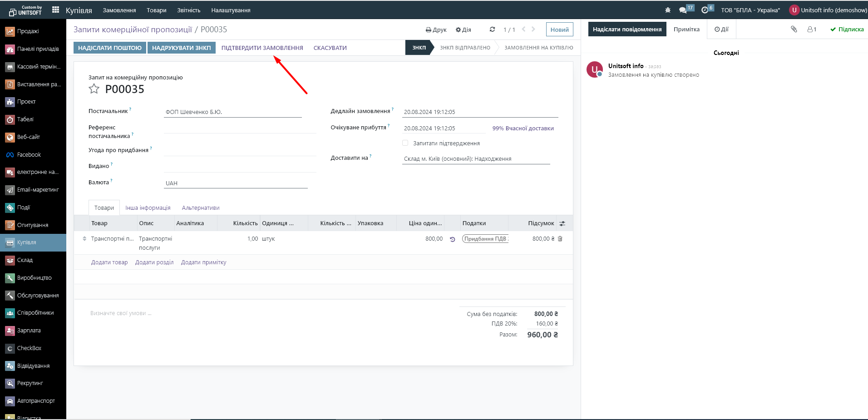Open the Друк print dropdown
This screenshot has width=868, height=420.
436,30
